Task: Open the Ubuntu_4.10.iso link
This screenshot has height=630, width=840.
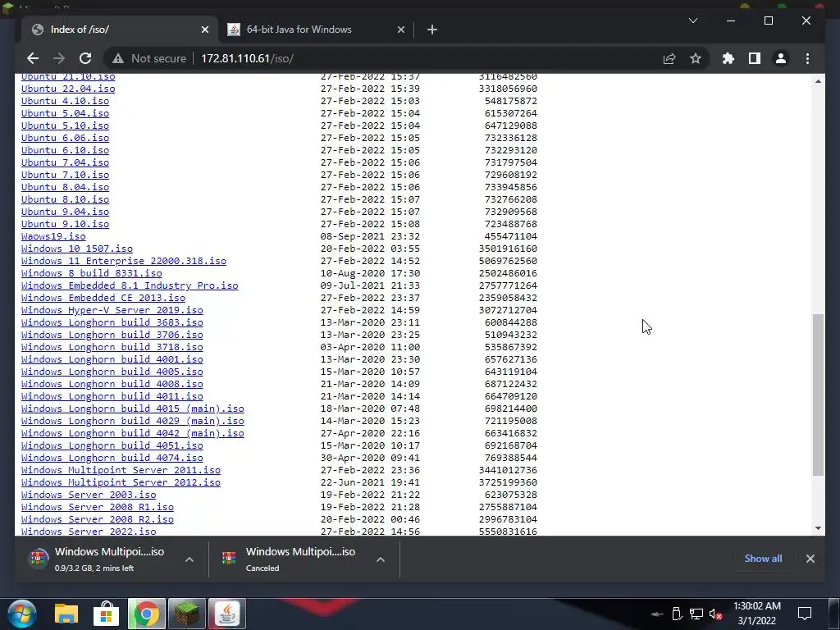Action: 65,101
